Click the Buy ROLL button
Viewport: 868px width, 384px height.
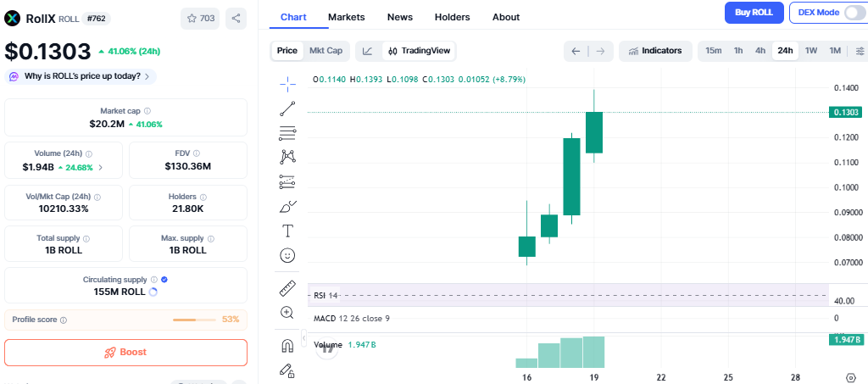[x=754, y=13]
